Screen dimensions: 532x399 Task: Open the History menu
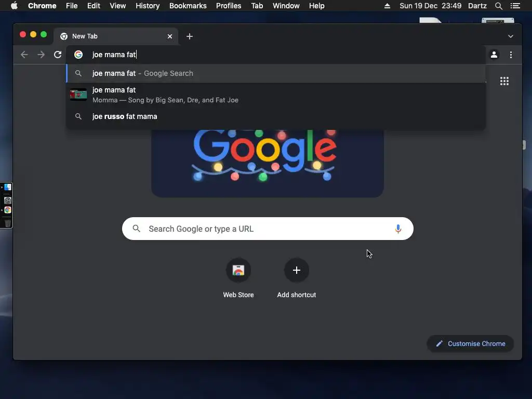148,6
